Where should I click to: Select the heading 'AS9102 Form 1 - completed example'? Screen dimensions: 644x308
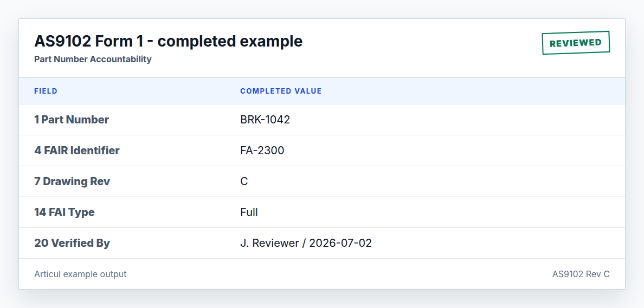[169, 42]
